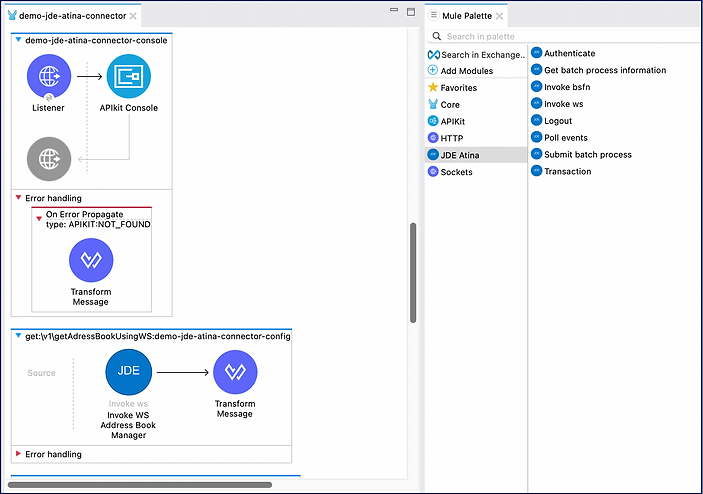Select Transform Message in On Error Propagate

[x=91, y=260]
